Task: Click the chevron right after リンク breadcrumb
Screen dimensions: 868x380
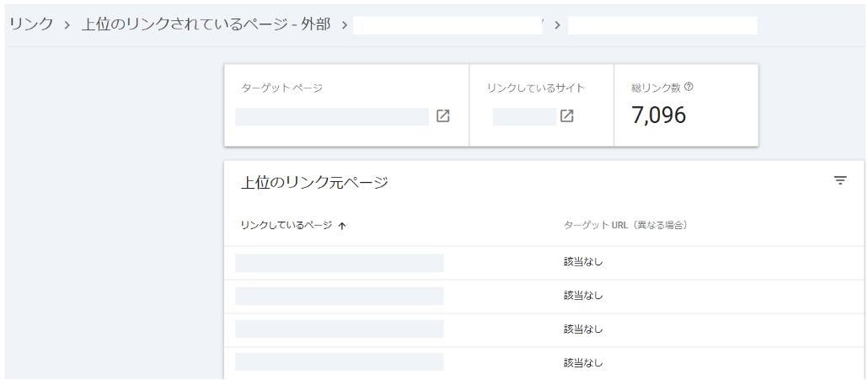Action: (67, 24)
